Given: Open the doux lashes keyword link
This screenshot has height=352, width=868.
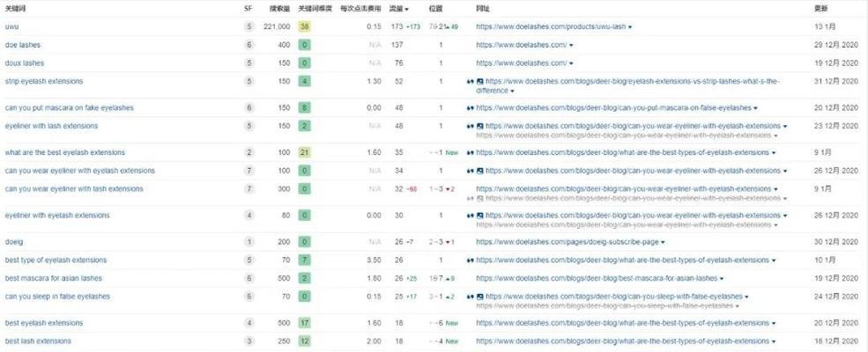Looking at the screenshot, I should pos(25,63).
